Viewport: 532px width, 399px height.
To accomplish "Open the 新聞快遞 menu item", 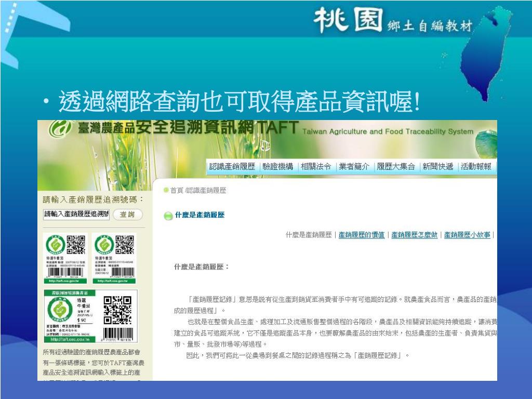I will click(437, 167).
